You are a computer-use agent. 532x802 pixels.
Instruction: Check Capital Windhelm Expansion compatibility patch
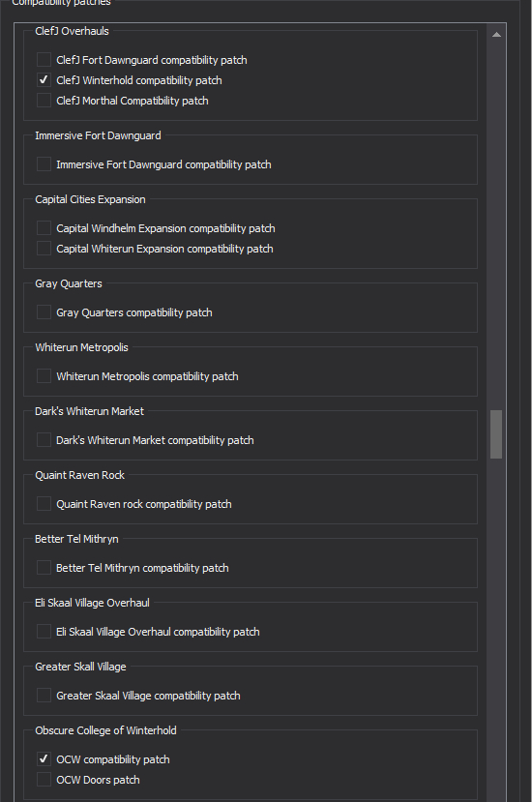point(44,228)
